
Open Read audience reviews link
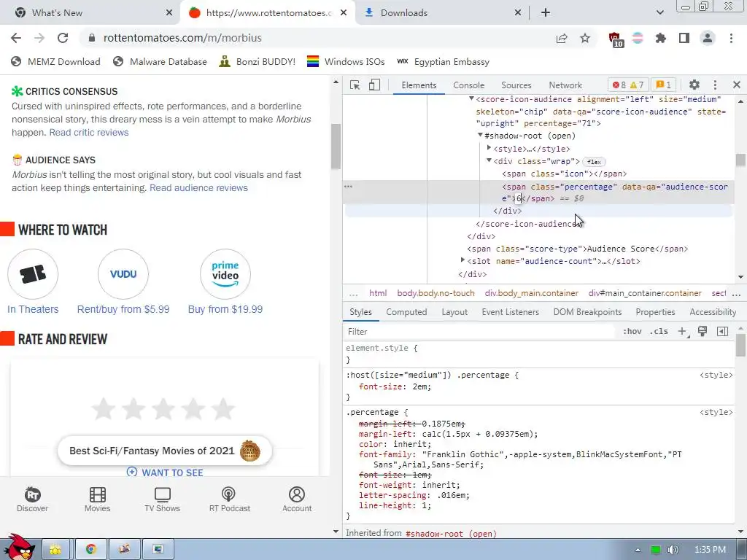(198, 187)
